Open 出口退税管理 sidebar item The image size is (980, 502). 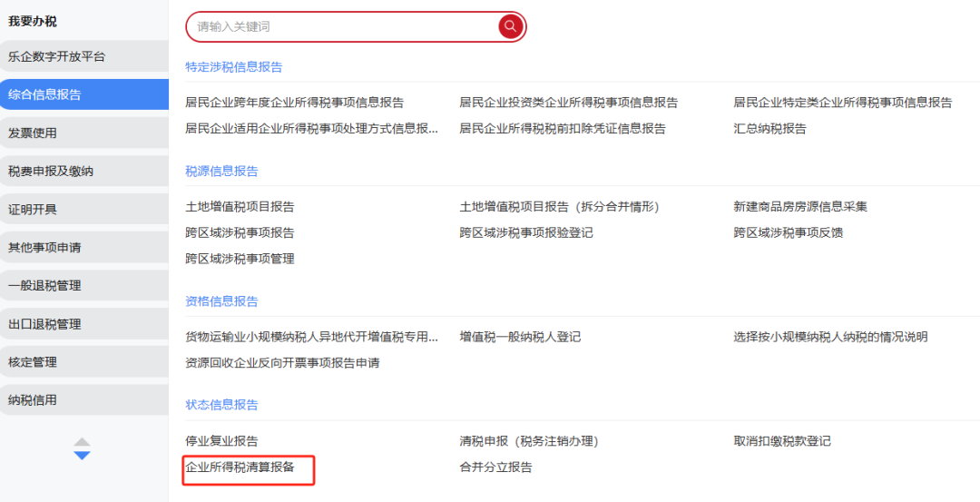point(83,324)
